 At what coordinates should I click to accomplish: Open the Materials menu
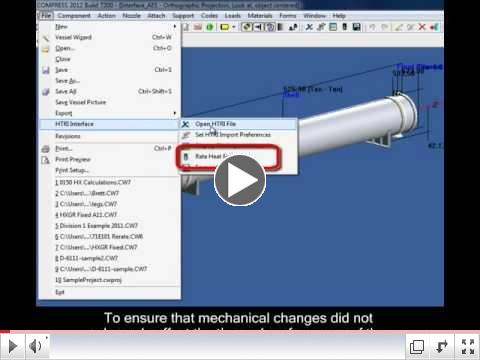(x=260, y=16)
